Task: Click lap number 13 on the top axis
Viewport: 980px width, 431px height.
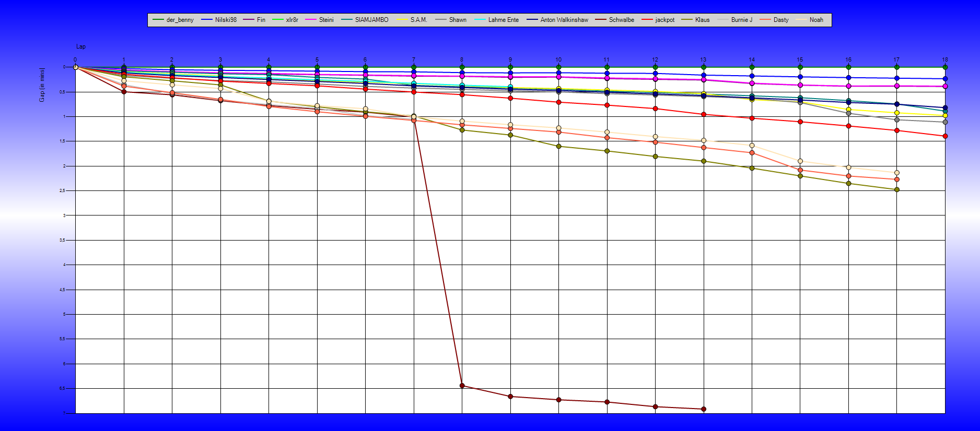Action: (x=704, y=59)
